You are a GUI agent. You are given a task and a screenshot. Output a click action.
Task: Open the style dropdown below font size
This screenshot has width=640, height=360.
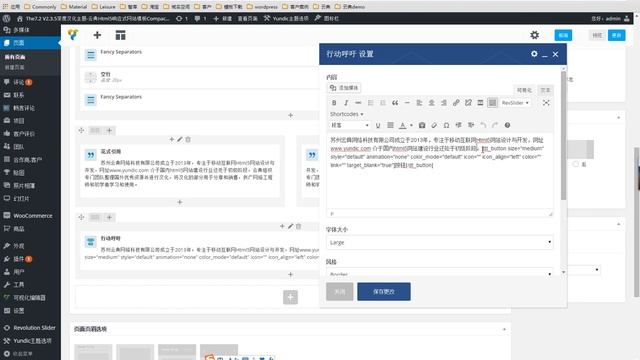[x=440, y=273]
